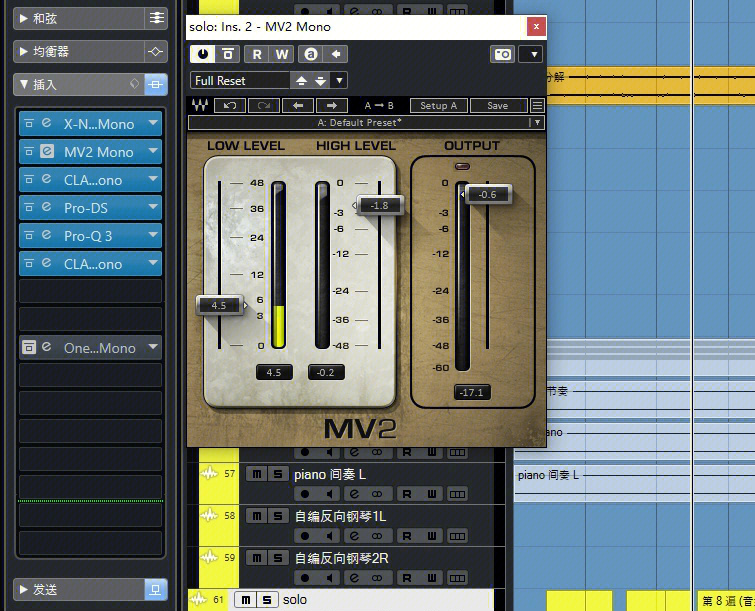Screen dimensions: 755x611
Task: Click the Output fader handle showing -0.6
Action: point(487,195)
